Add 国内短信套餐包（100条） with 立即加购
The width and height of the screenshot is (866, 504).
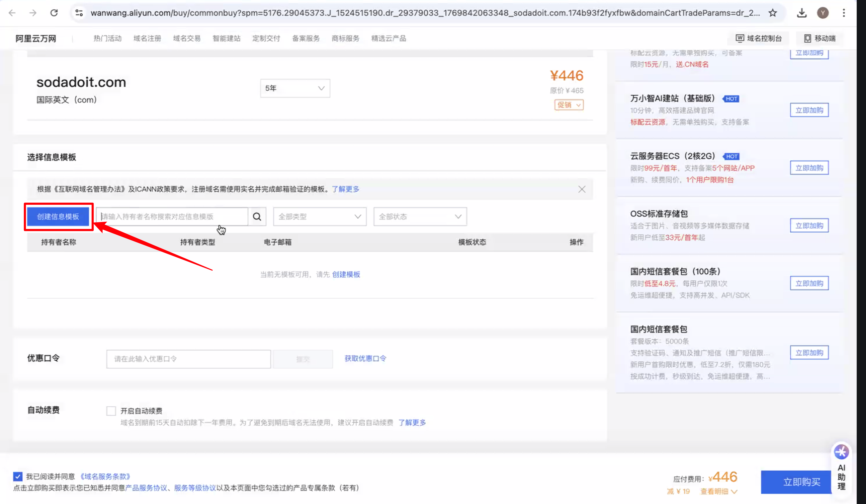(x=809, y=283)
